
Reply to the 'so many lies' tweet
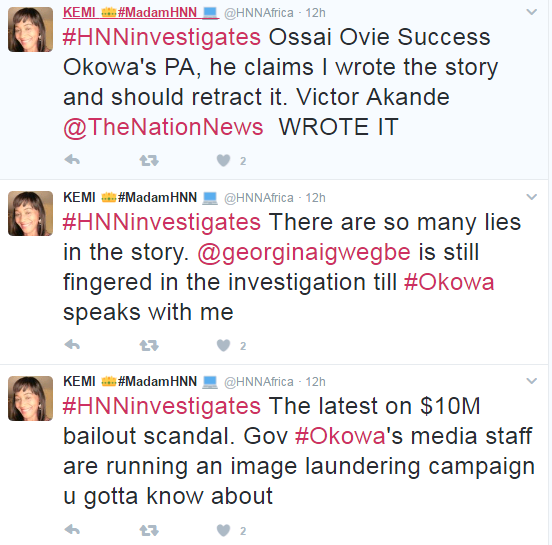pyautogui.click(x=73, y=345)
